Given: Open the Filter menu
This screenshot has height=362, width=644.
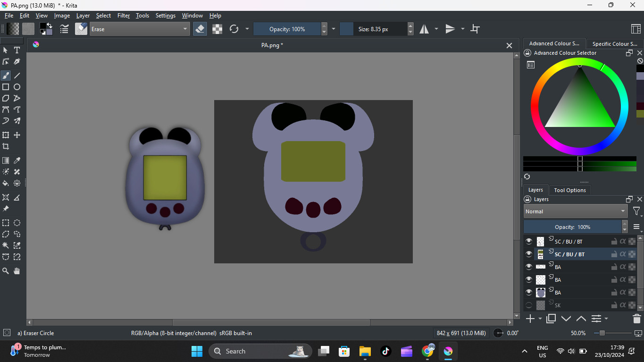Looking at the screenshot, I should (124, 16).
